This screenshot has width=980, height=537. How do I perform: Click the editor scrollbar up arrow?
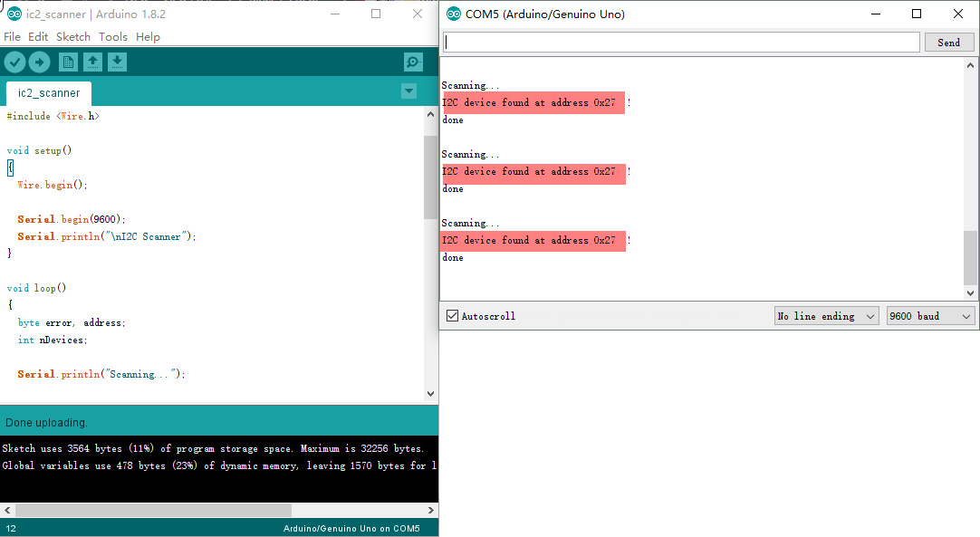coord(430,114)
